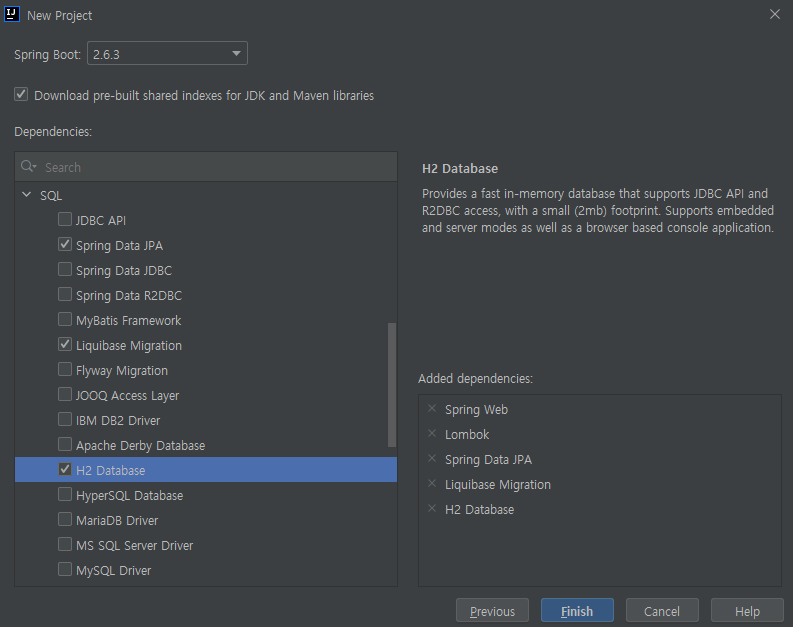Select the Flyway Migration row label
Screen dimensions: 793x627
[122, 371]
